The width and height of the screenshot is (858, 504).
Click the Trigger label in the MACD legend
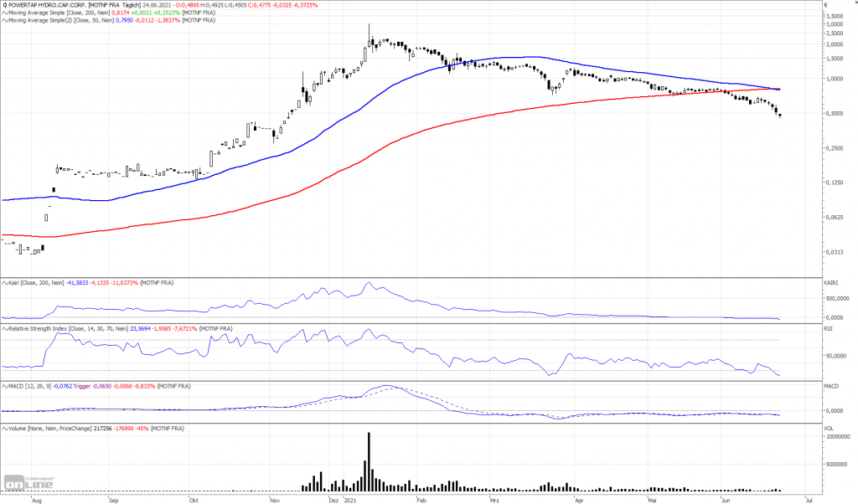coord(81,387)
